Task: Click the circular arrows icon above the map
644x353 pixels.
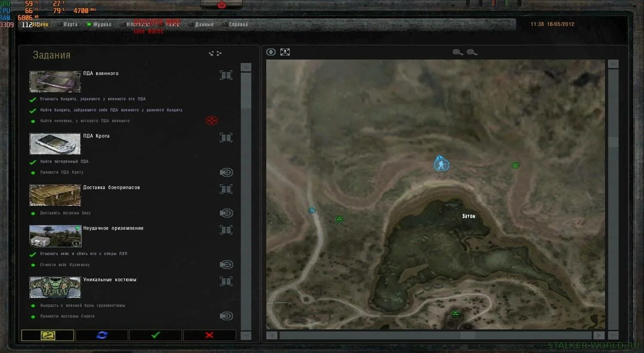Action: coord(271,52)
